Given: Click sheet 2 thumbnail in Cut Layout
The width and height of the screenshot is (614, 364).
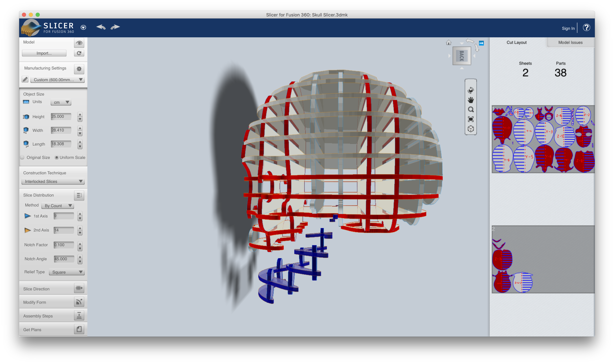Looking at the screenshot, I should point(543,260).
